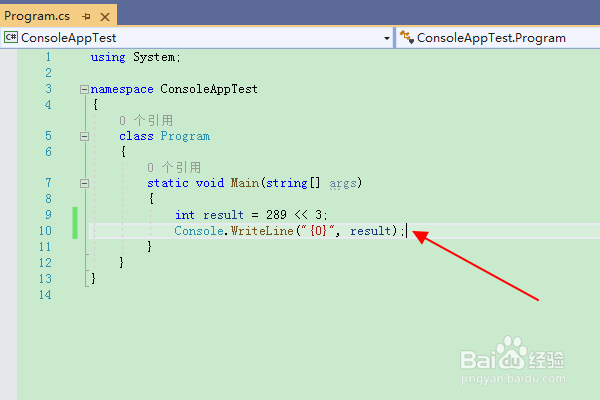The height and width of the screenshot is (400, 600).
Task: Click line number 3
Action: click(x=48, y=89)
